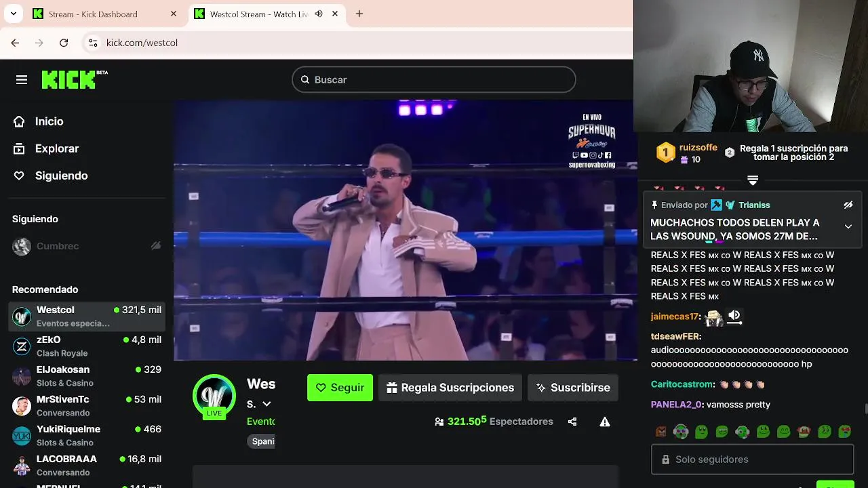The width and height of the screenshot is (868, 488).
Task: Click chat username jaimecas17
Action: click(x=675, y=317)
